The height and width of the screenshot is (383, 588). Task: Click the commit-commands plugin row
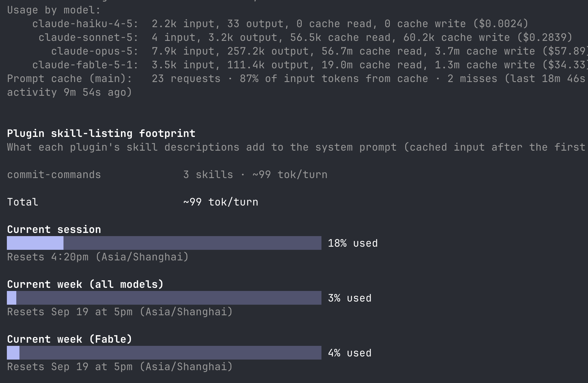(x=167, y=175)
